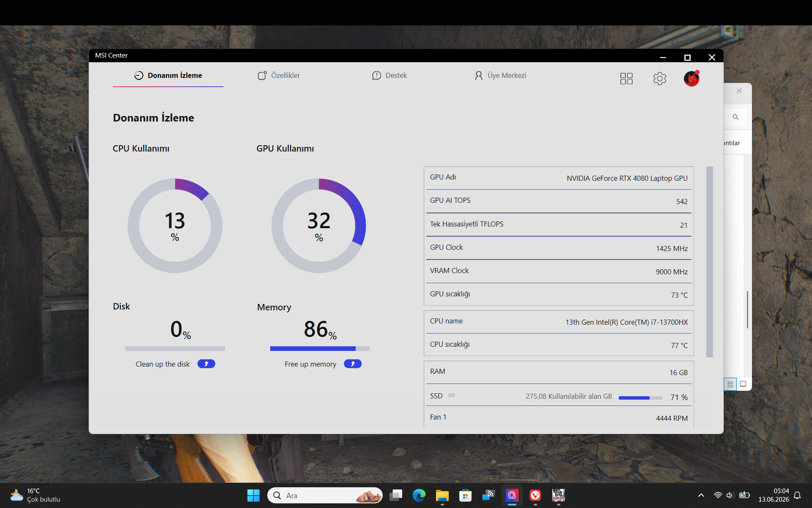The image size is (812, 508).
Task: Click the battery status tray icon
Action: (x=744, y=495)
